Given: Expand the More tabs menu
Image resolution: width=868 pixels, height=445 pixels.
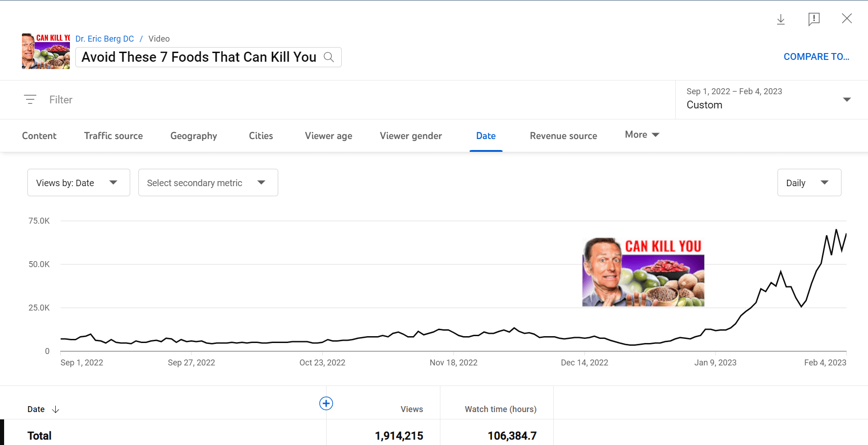Looking at the screenshot, I should click(x=642, y=135).
